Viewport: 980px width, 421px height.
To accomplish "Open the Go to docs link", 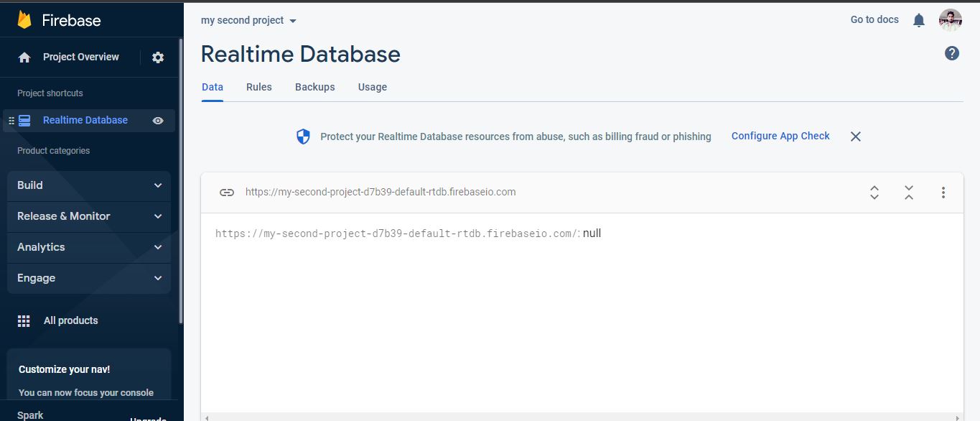I will tap(874, 19).
